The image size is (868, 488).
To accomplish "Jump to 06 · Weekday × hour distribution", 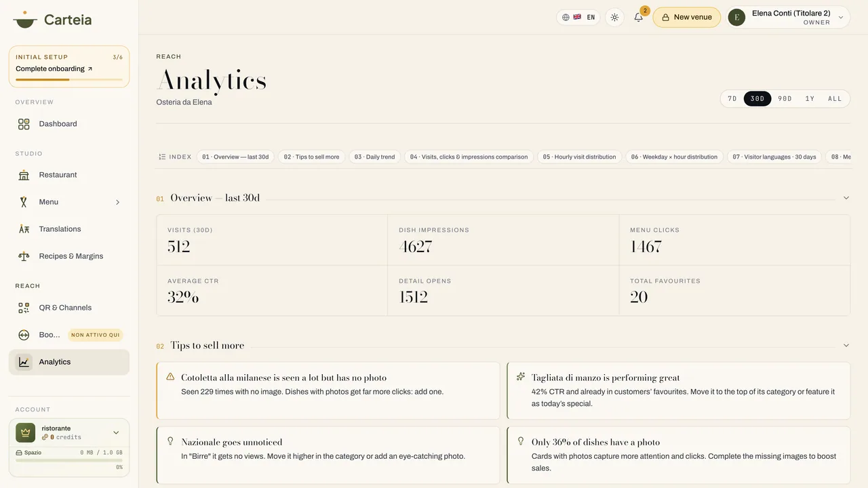I will pyautogui.click(x=674, y=157).
